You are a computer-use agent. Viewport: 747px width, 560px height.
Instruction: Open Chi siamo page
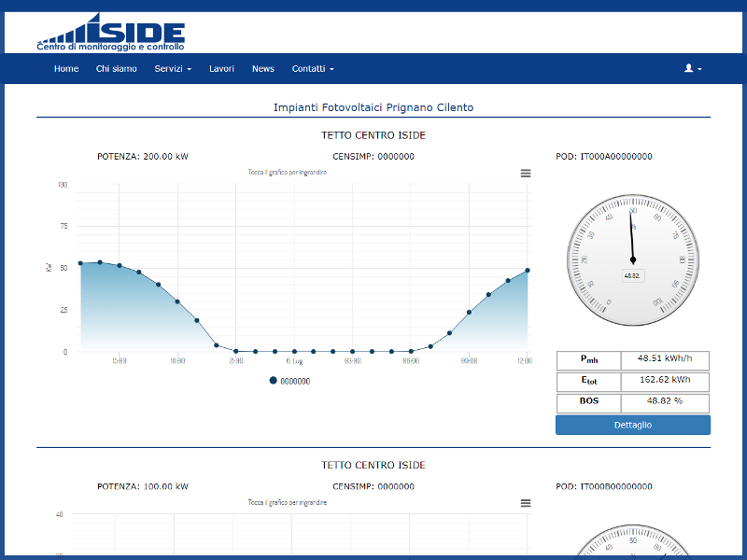pyautogui.click(x=116, y=68)
